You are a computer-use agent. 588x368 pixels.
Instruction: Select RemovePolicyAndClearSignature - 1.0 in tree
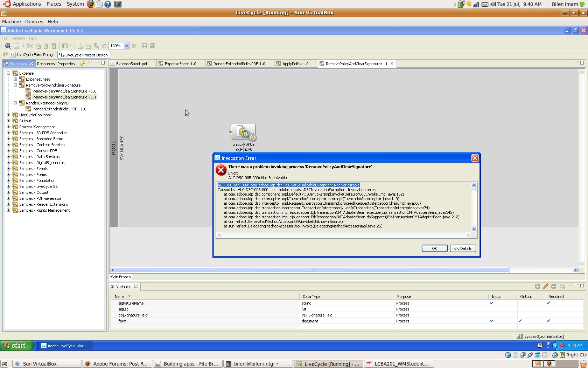[64, 91]
